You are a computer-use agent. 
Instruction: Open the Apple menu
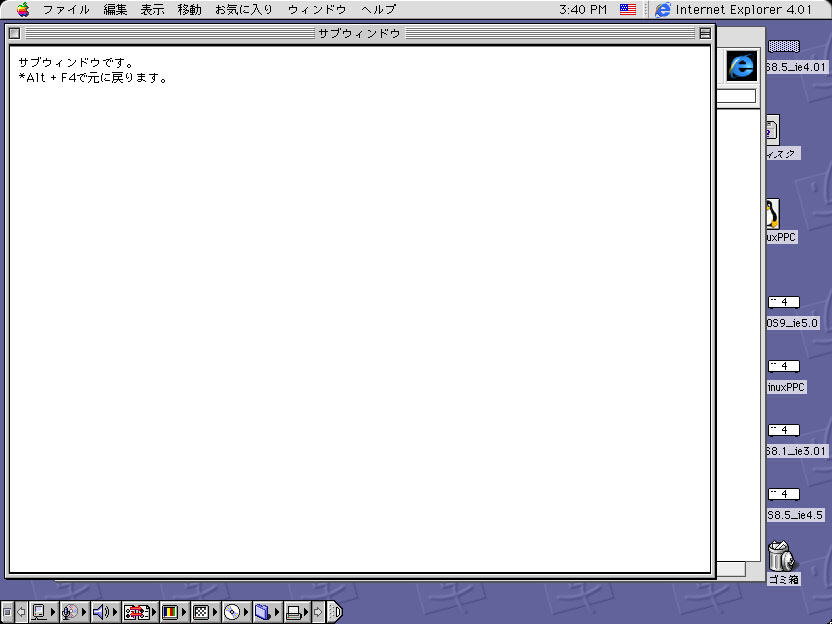23,9
